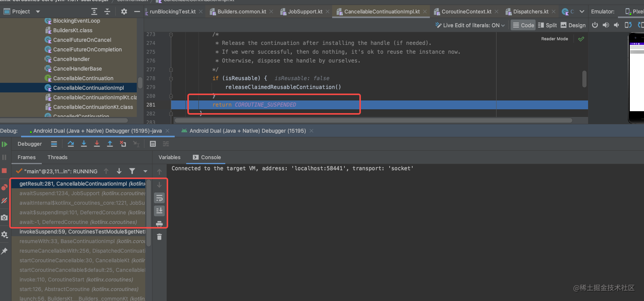Image resolution: width=644 pixels, height=301 pixels.
Task: Open Project panel gear options
Action: [124, 12]
